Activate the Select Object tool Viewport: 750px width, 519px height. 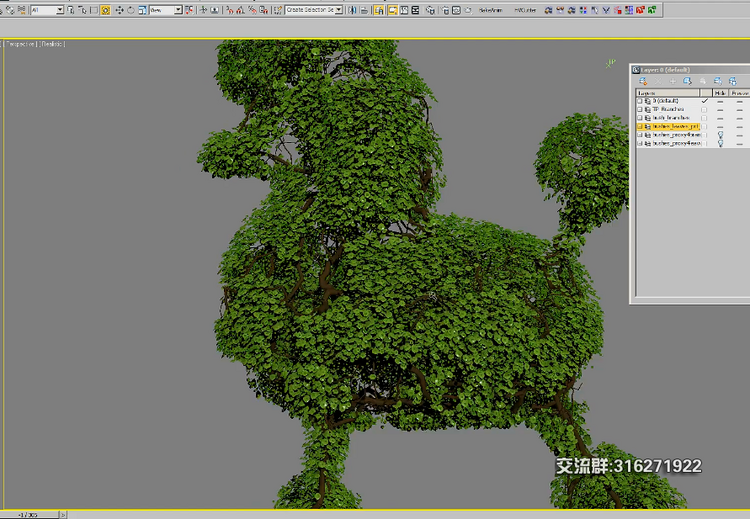70,10
